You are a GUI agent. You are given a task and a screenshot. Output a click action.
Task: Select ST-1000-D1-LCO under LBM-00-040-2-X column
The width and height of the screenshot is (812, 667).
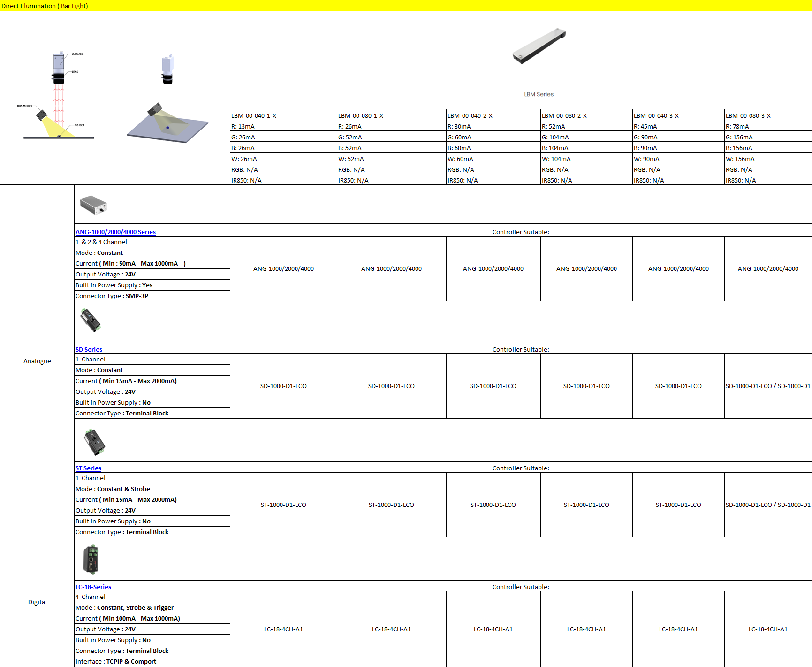tap(493, 505)
